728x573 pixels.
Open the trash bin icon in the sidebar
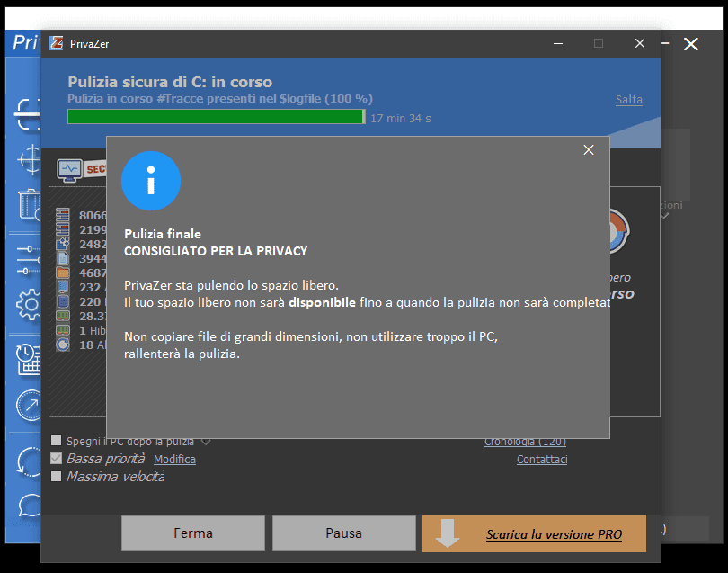[x=31, y=204]
